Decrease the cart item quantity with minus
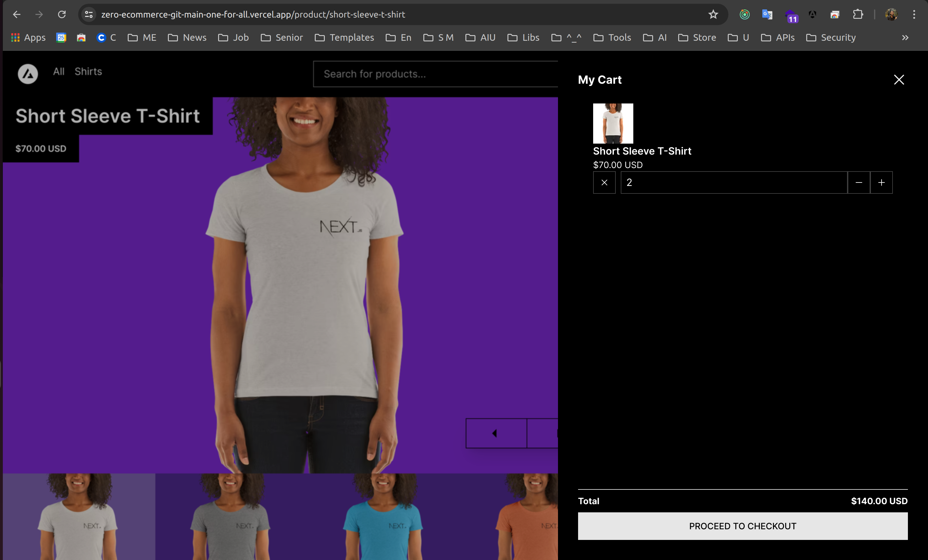 (x=859, y=182)
